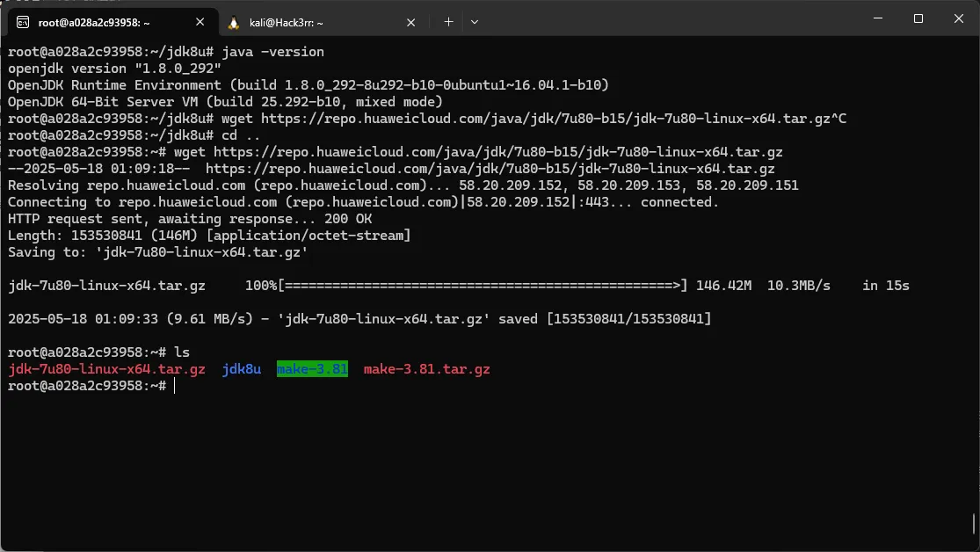Close the terminal window
The image size is (980, 552).
(959, 18)
